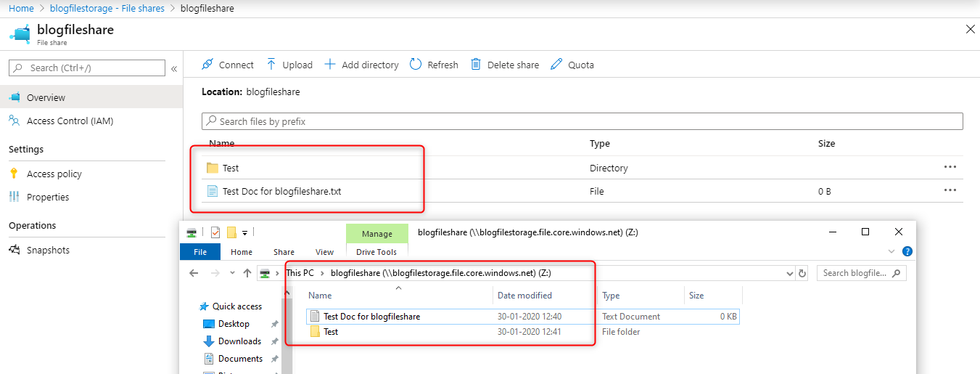This screenshot has width=980, height=374.
Task: Select Documents in the navigation pane
Action: pyautogui.click(x=240, y=359)
